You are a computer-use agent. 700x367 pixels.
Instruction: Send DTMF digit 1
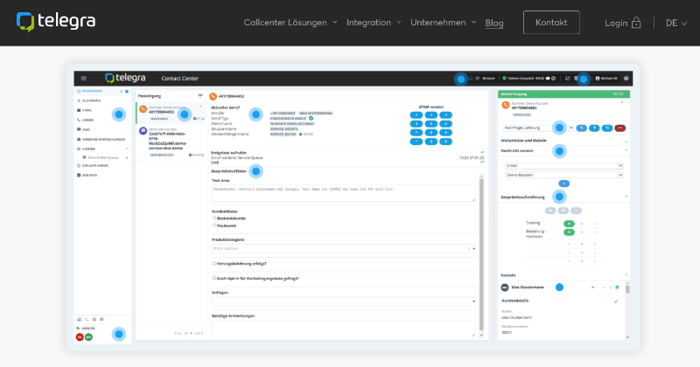(x=416, y=115)
